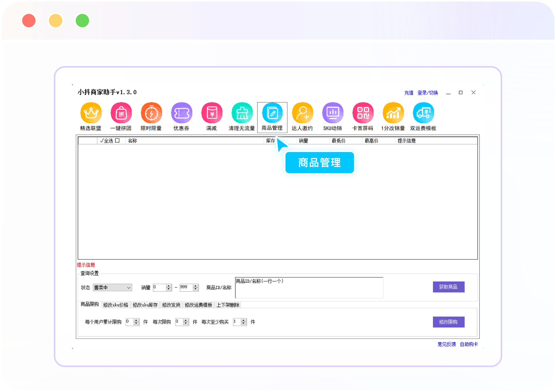This screenshot has width=556, height=392.
Task: Open the 充值 recharge link
Action: click(x=409, y=93)
